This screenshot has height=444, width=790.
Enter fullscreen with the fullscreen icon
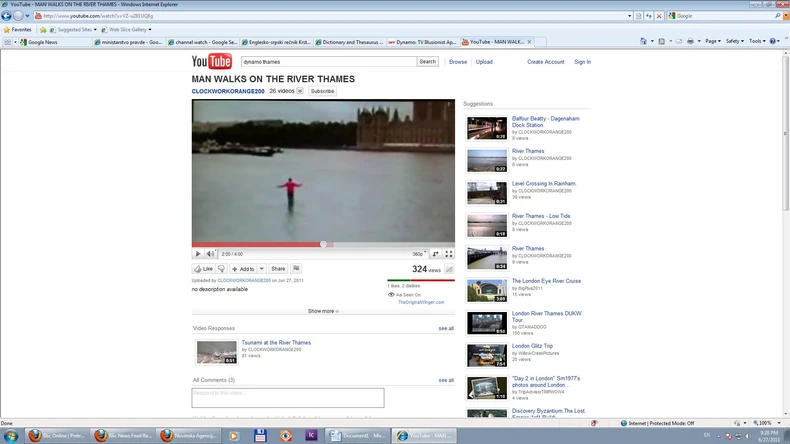point(449,254)
